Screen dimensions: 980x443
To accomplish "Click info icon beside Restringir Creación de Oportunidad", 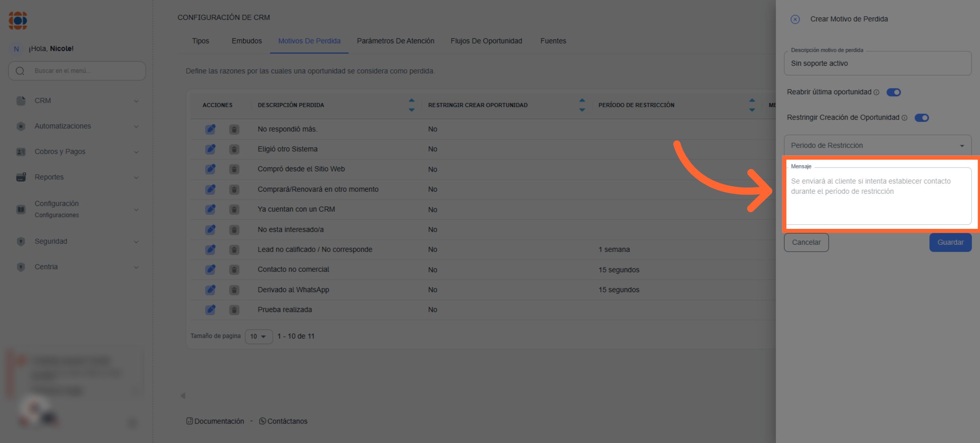I will point(904,118).
